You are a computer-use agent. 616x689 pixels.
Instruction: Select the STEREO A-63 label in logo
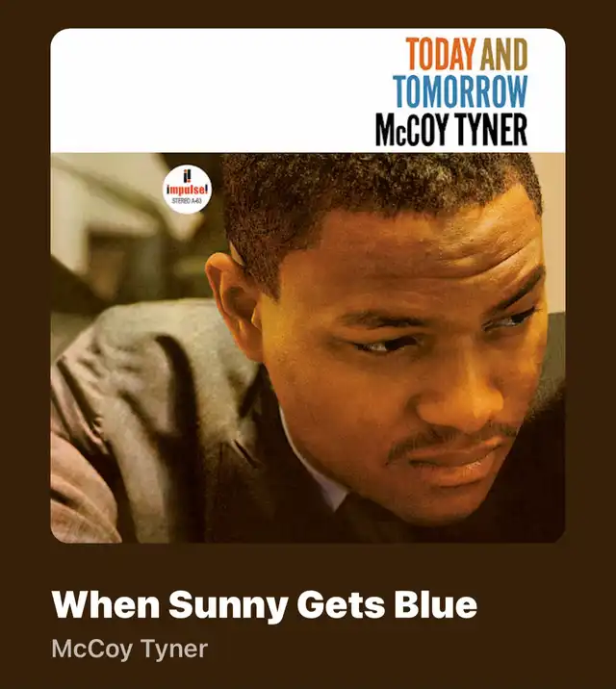(x=187, y=201)
